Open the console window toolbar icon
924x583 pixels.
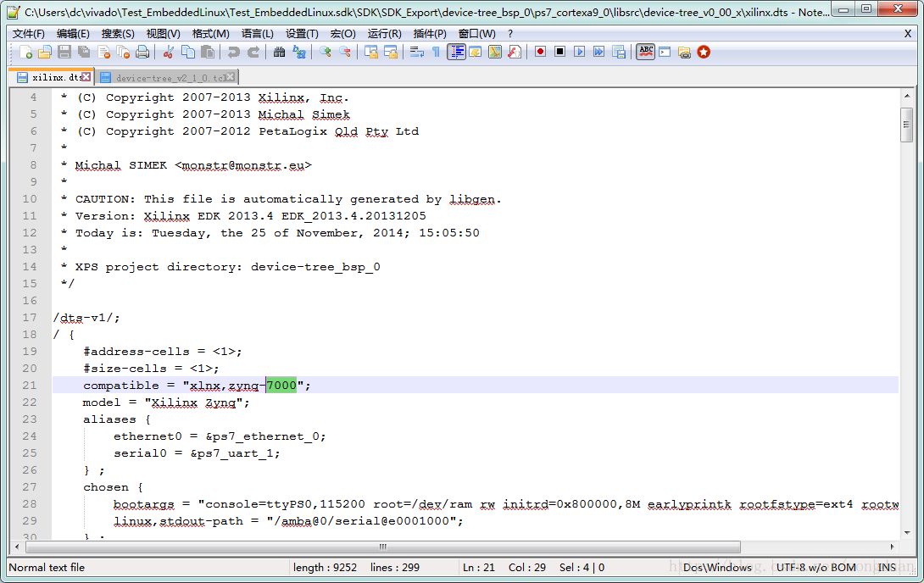[x=665, y=53]
